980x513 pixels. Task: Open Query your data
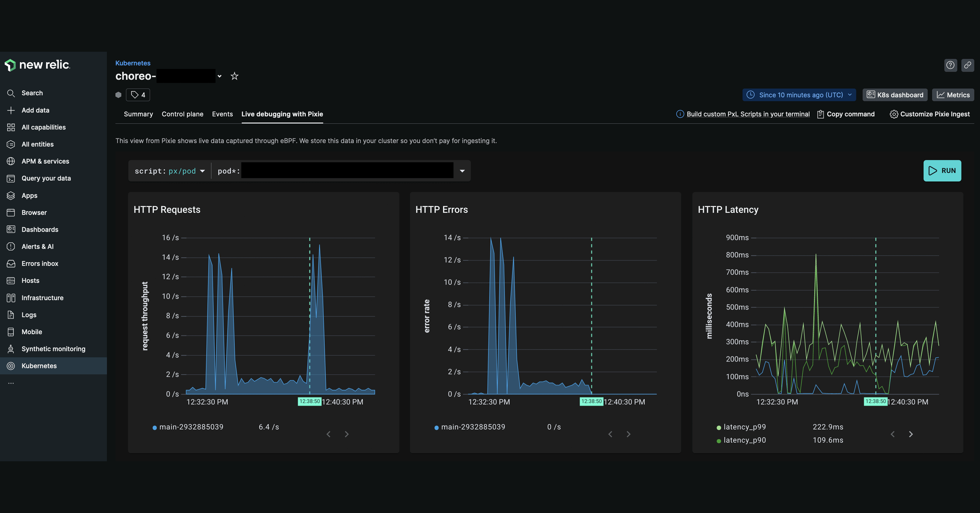(46, 178)
